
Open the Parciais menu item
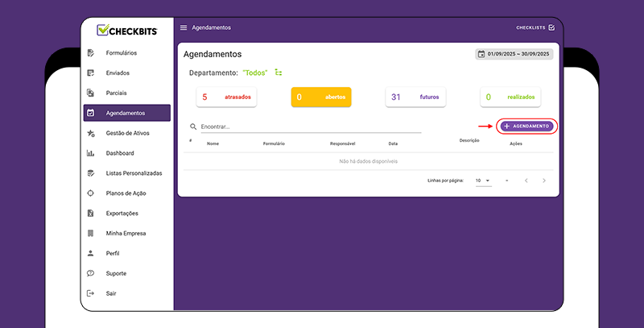[127, 93]
